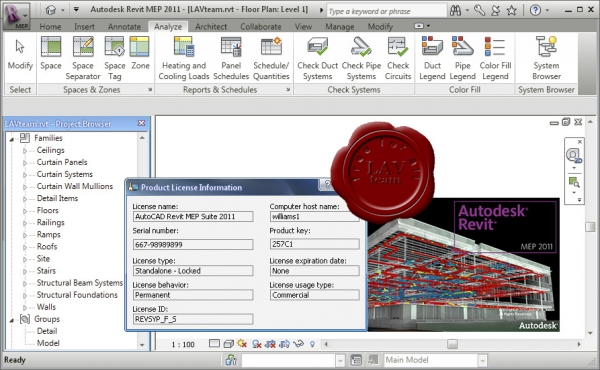Image resolution: width=600 pixels, height=370 pixels.
Task: Toggle show crop region icon
Action: click(x=284, y=344)
